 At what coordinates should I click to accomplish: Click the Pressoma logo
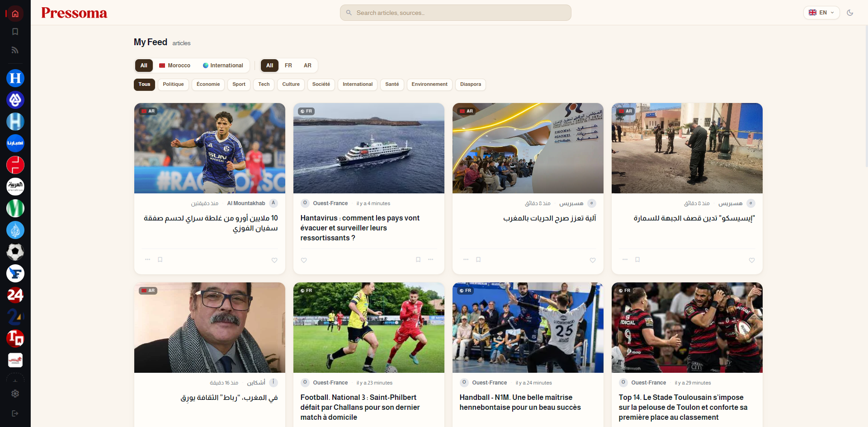coord(74,13)
